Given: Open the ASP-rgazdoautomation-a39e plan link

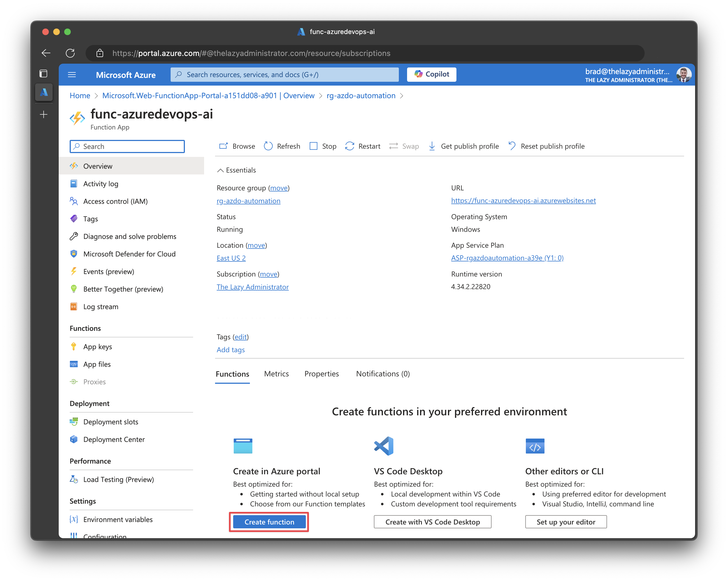Looking at the screenshot, I should click(507, 258).
